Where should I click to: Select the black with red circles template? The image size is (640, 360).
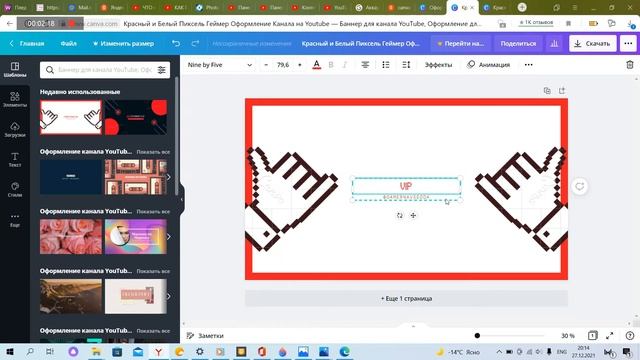point(136,117)
